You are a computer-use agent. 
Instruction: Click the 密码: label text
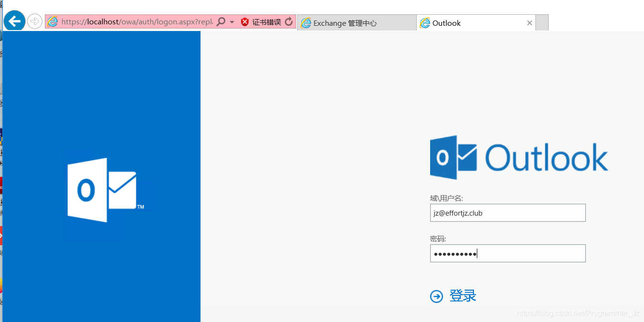[x=438, y=239]
